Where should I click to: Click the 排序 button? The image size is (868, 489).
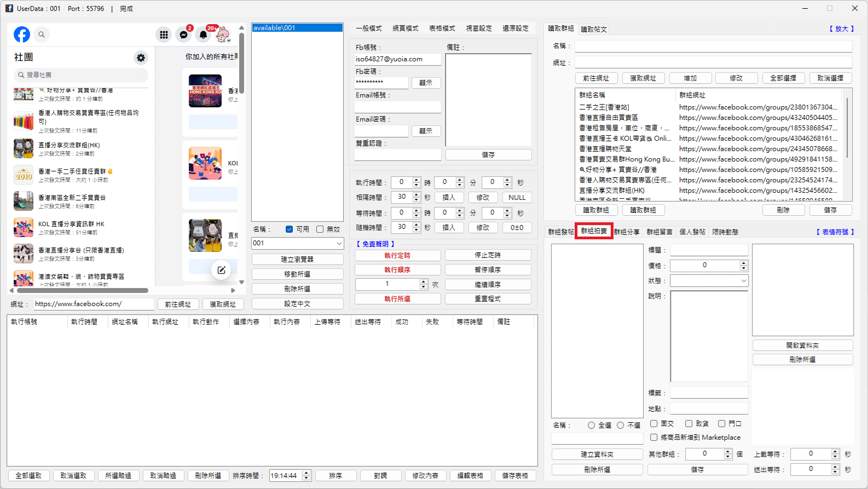[x=335, y=476]
